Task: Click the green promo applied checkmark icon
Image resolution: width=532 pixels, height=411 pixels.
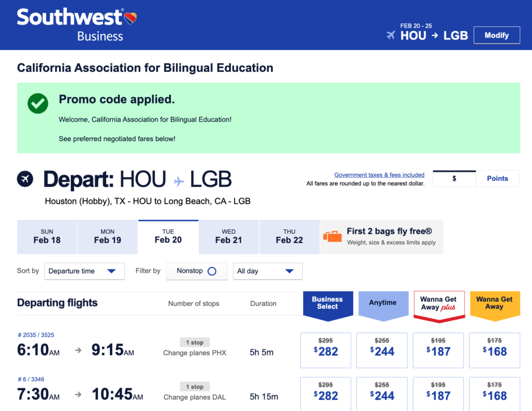Action: coord(38,103)
